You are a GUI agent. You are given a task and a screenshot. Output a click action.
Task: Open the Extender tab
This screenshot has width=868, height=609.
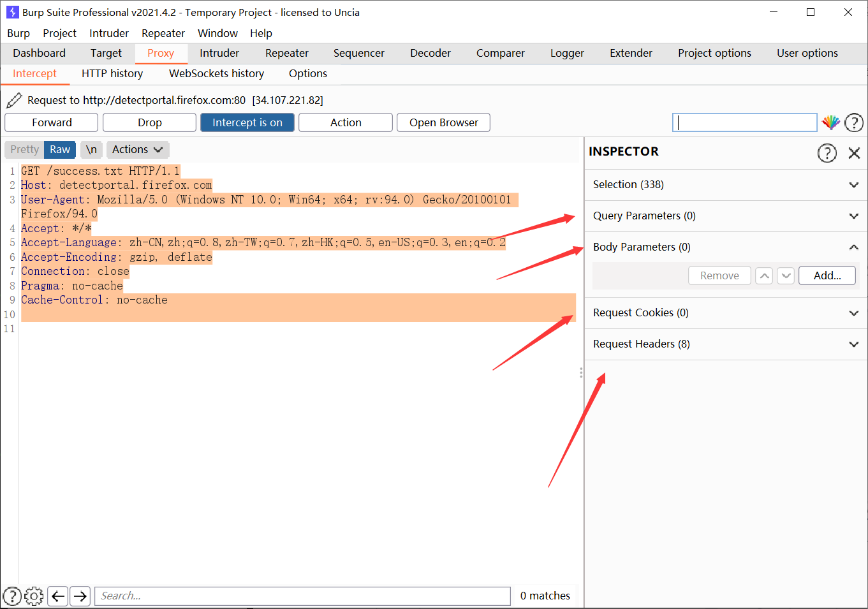click(631, 53)
